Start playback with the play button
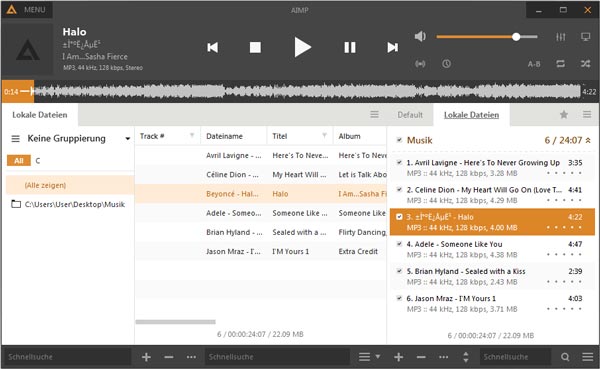 [303, 47]
